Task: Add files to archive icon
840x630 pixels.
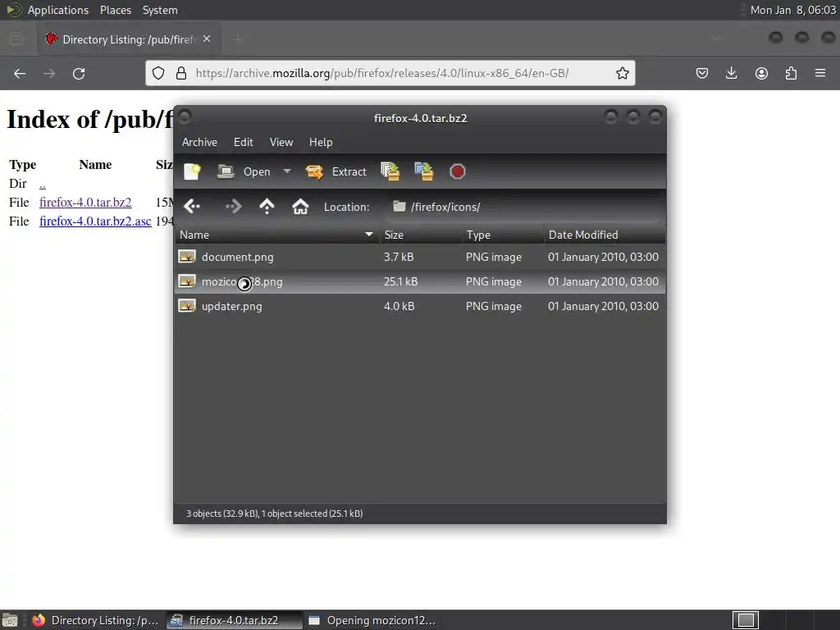Action: point(390,171)
